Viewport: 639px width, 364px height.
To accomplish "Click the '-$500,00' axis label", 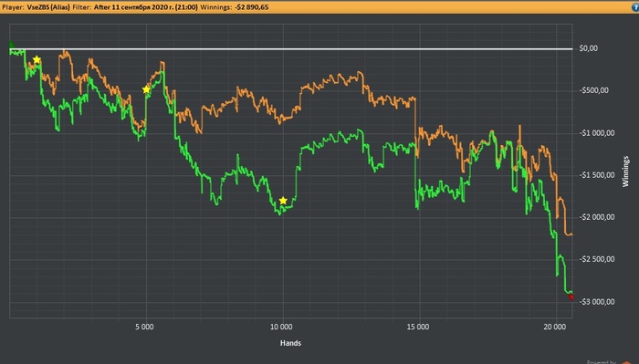I will (x=593, y=90).
